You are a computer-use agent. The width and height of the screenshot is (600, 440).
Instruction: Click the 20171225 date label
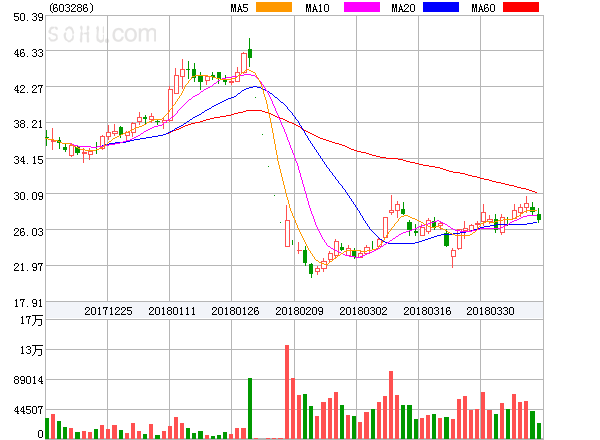[x=108, y=311]
